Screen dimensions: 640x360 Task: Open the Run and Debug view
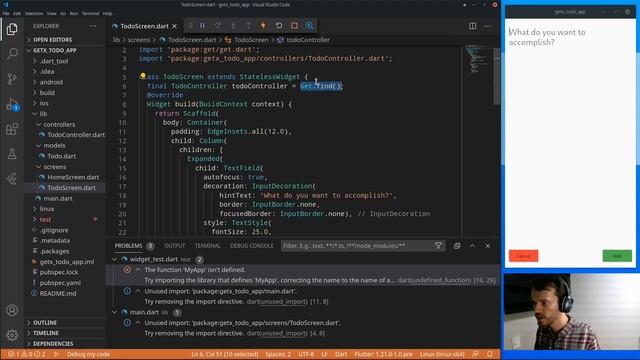(12, 104)
